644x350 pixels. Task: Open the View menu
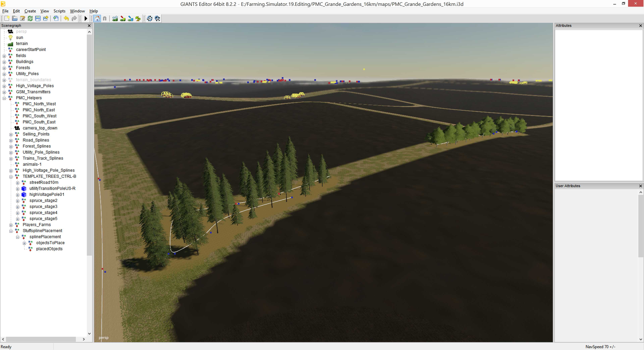coord(45,11)
